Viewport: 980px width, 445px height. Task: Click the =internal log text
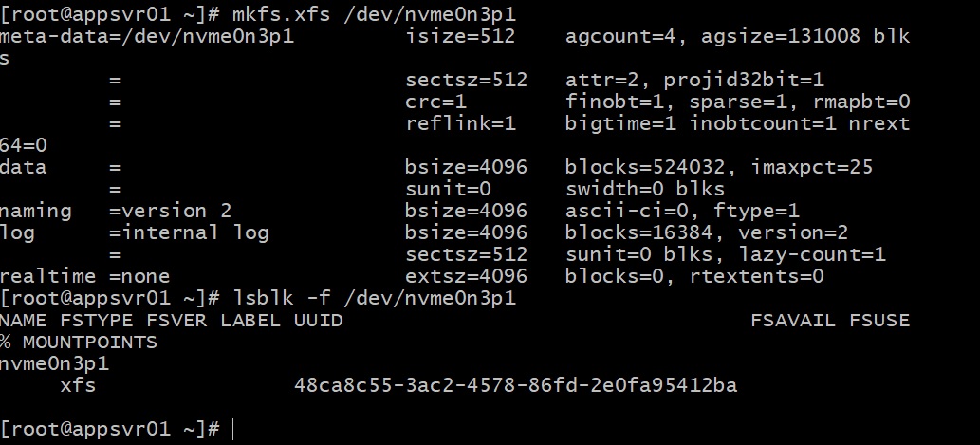[x=189, y=232]
